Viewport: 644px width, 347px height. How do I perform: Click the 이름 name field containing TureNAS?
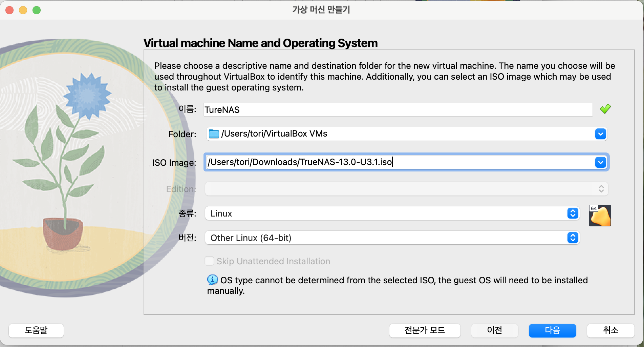398,109
